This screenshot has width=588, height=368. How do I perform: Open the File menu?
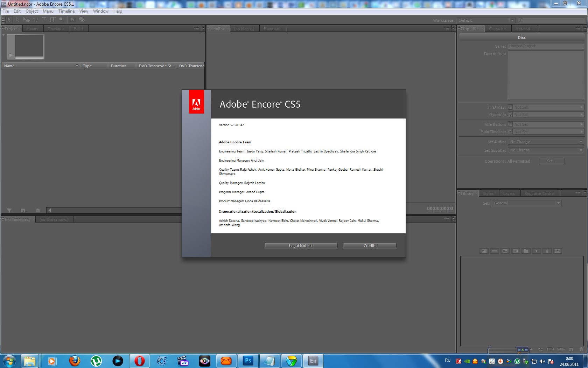tap(6, 11)
